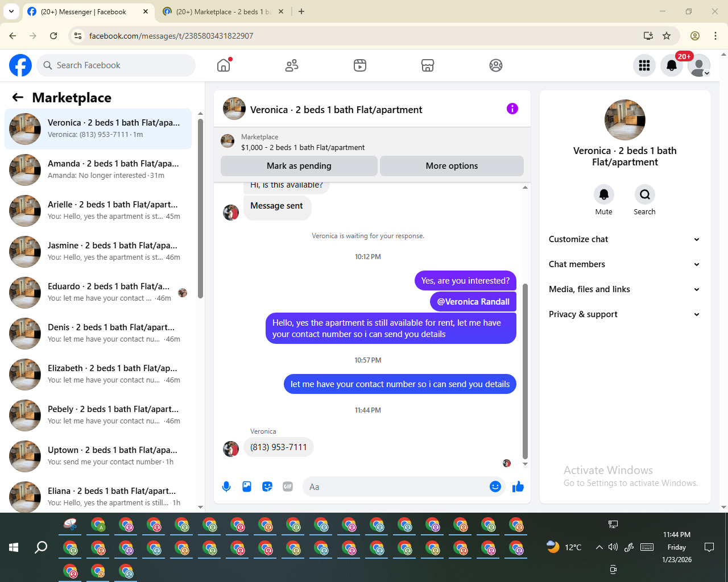Bookmark this page with the star icon
Viewport: 728px width, 582px height.
coord(667,36)
